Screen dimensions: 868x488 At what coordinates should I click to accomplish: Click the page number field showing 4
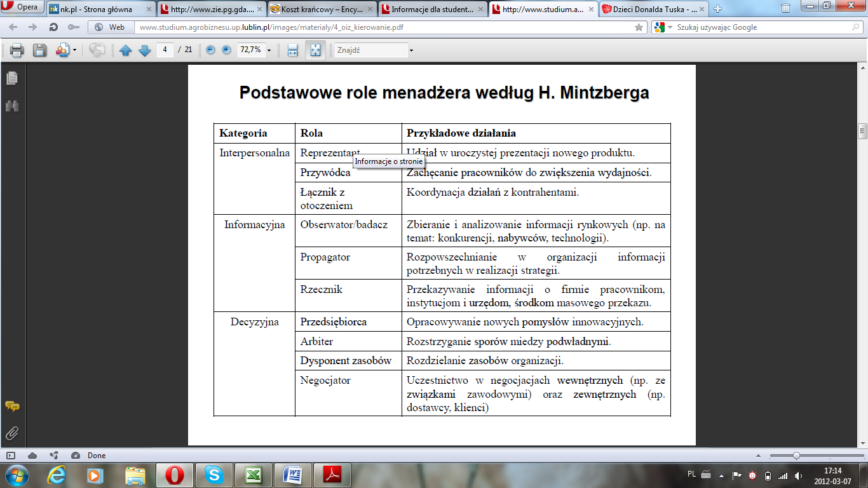point(165,50)
